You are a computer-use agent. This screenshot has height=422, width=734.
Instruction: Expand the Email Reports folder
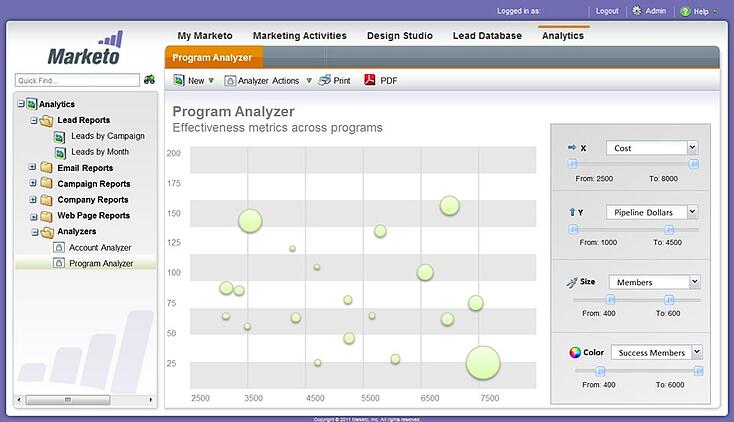click(33, 168)
